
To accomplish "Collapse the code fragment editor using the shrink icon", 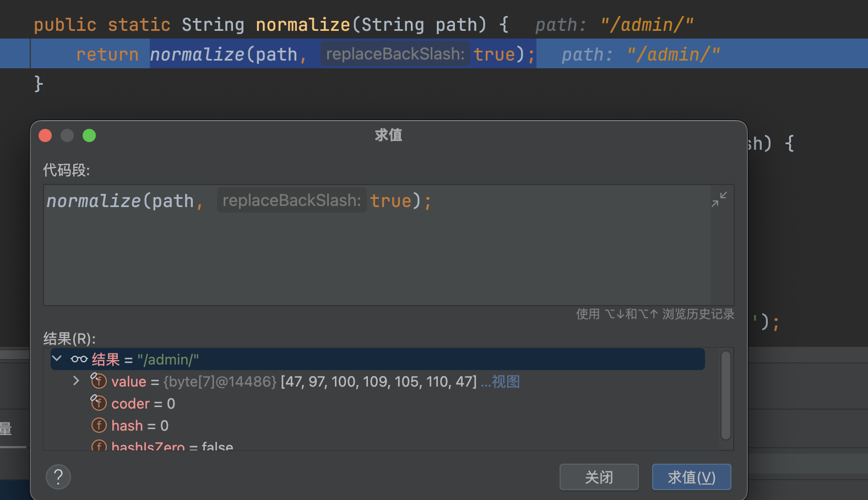I will coord(719,199).
